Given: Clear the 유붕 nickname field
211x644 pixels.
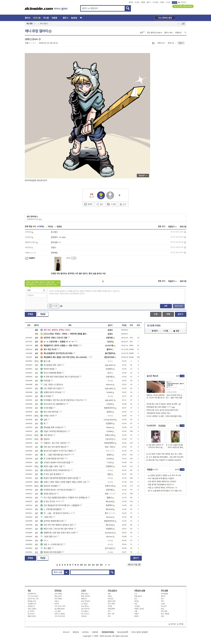Looking at the screenshot, I should pyautogui.click(x=44, y=290).
